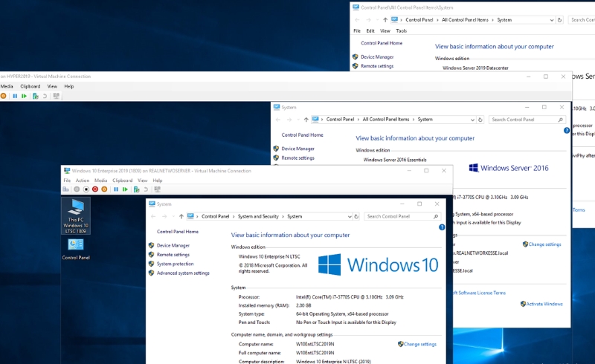Screen dimensions: 595x364
Task: Click Turn Off icon in Windows 10 VM toolbar
Action: (86, 189)
